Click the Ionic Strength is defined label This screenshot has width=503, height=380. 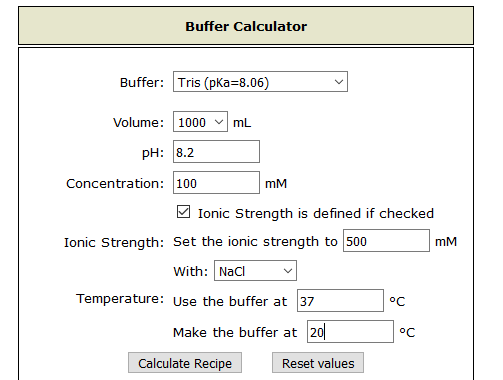(x=316, y=213)
